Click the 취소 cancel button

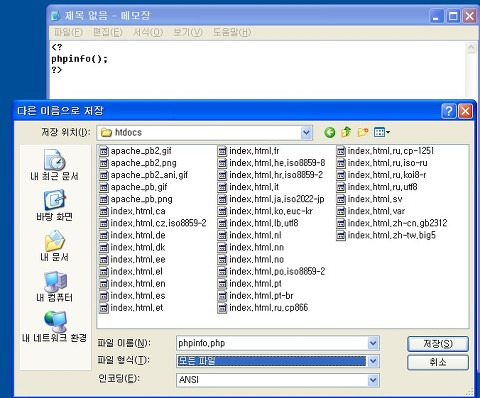(438, 362)
